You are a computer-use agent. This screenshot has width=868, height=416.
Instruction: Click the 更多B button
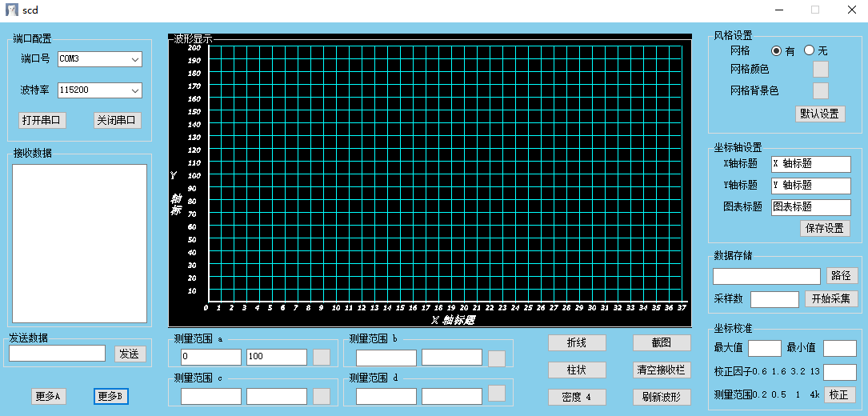111,397
